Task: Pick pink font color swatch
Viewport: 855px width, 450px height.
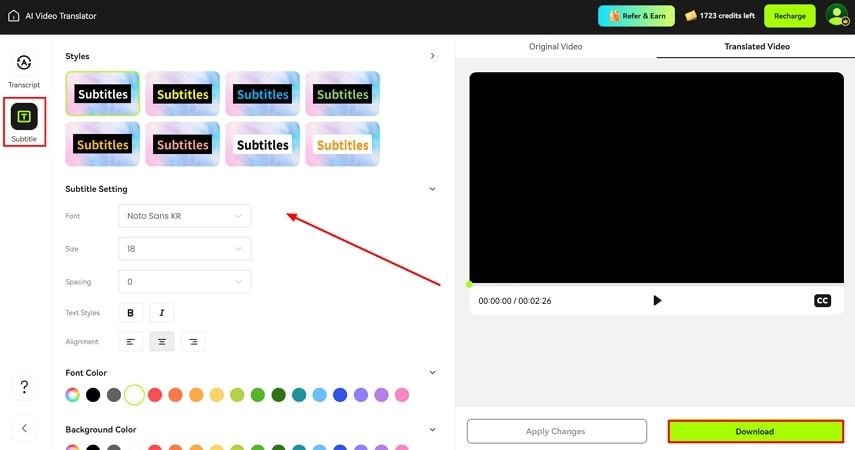Action: [402, 395]
